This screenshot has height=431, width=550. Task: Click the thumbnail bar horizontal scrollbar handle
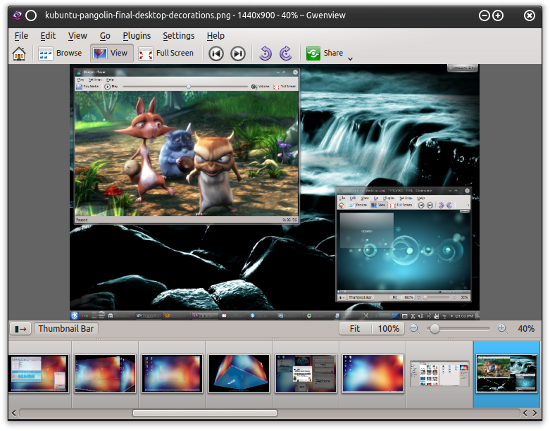pyautogui.click(x=205, y=413)
